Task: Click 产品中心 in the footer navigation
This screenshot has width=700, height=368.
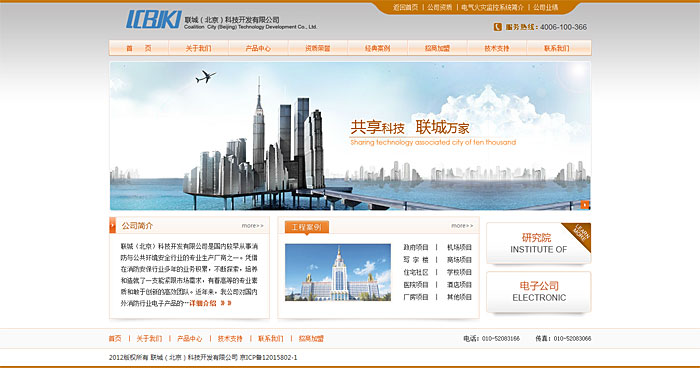Action: point(190,339)
